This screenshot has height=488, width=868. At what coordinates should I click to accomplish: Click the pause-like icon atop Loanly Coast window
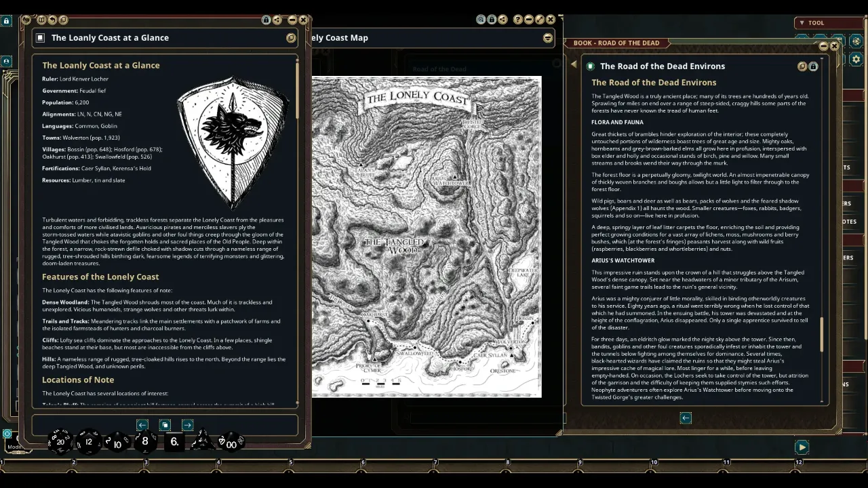(41, 20)
